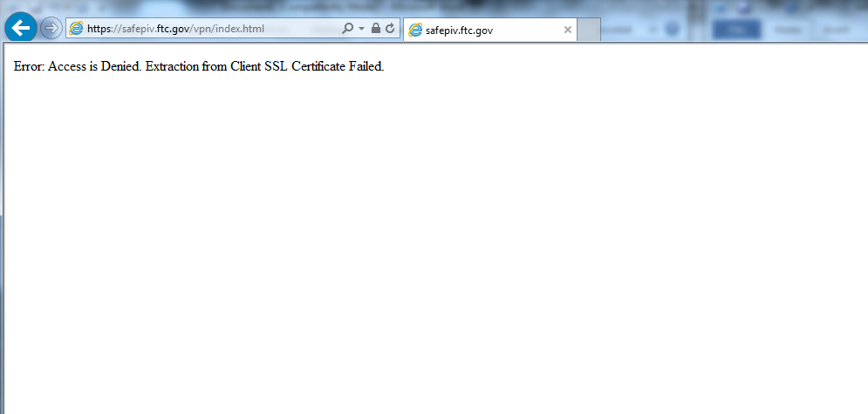The width and height of the screenshot is (868, 414).
Task: Expand the address bar autocomplete dropdown arrow
Action: click(361, 28)
